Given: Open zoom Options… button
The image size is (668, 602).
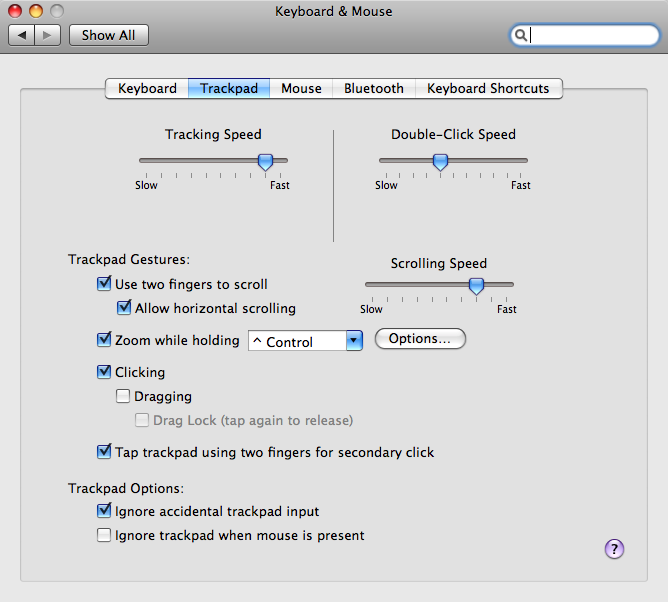Looking at the screenshot, I should click(420, 339).
